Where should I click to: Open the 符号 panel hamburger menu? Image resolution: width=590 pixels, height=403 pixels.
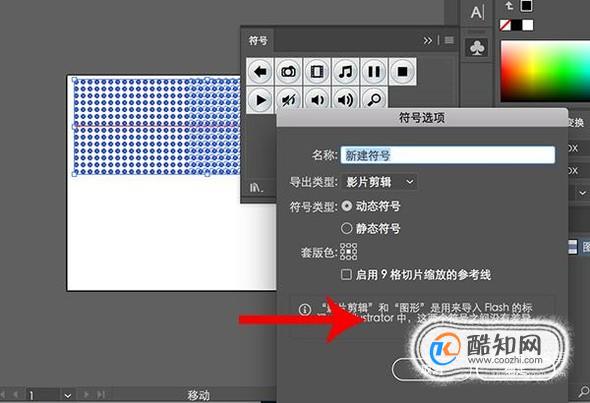[x=449, y=40]
